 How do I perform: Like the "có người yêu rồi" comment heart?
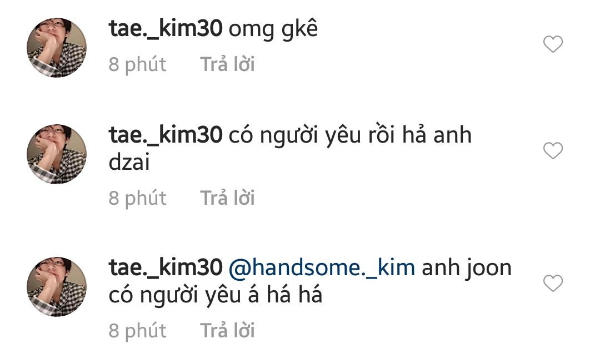tap(553, 150)
